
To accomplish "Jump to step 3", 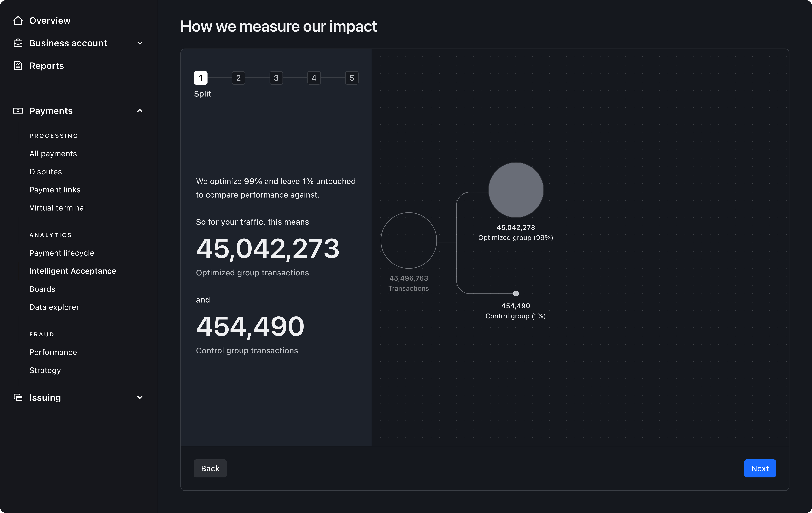I will (276, 78).
